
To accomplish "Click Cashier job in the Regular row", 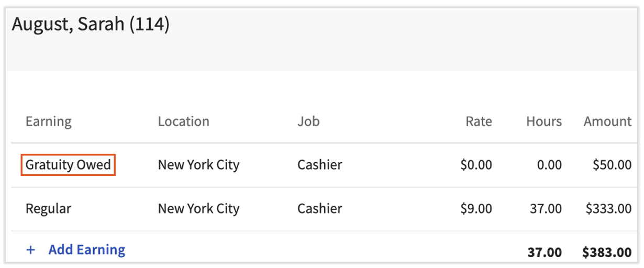I will click(x=319, y=209).
